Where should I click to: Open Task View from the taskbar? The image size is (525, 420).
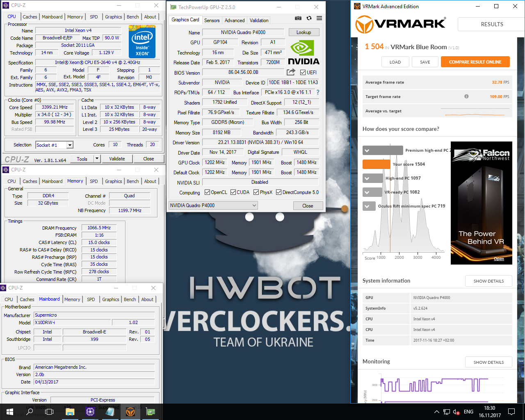tap(49, 412)
